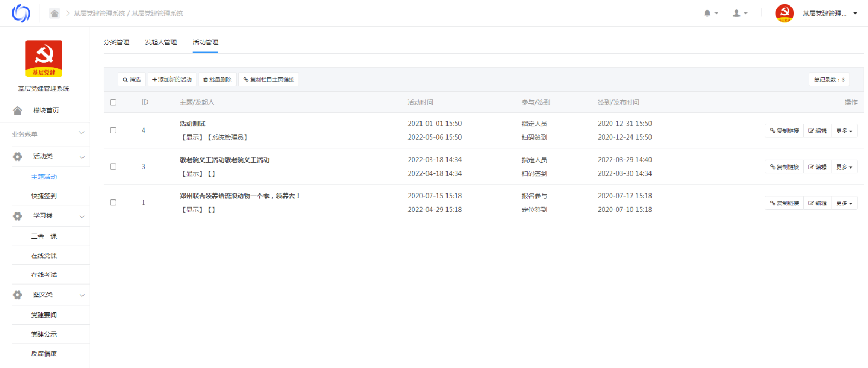The width and height of the screenshot is (868, 368).
Task: Click the gear icon beside 活动类
Action: tap(17, 157)
